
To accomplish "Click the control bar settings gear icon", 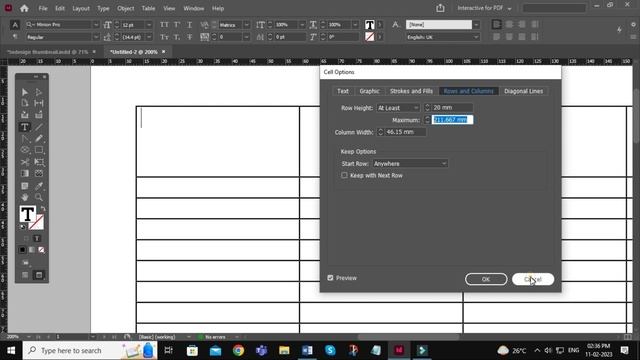I will [x=633, y=24].
